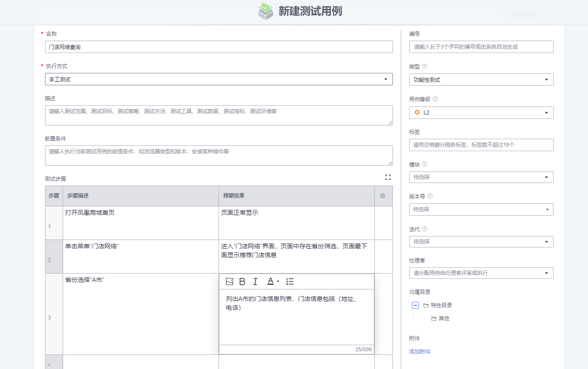Select the 特性目录 directory

pyautogui.click(x=441, y=305)
